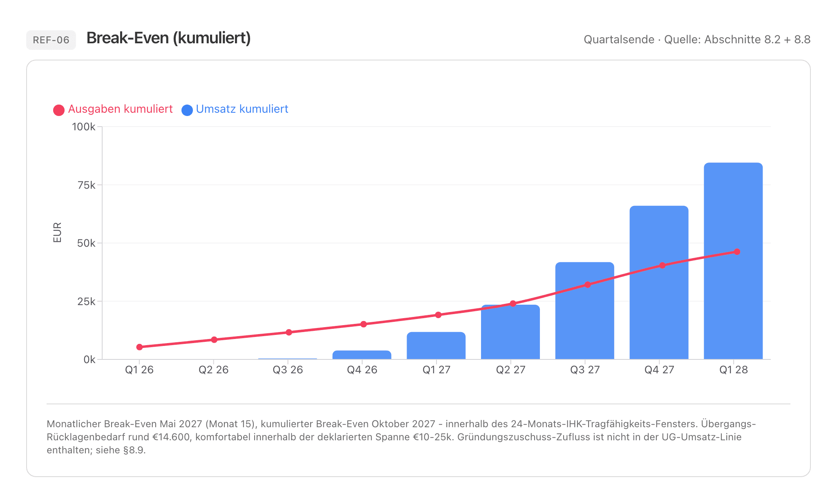The width and height of the screenshot is (837, 504).
Task: Select the Q2 27 revenue bar
Action: [x=510, y=332]
